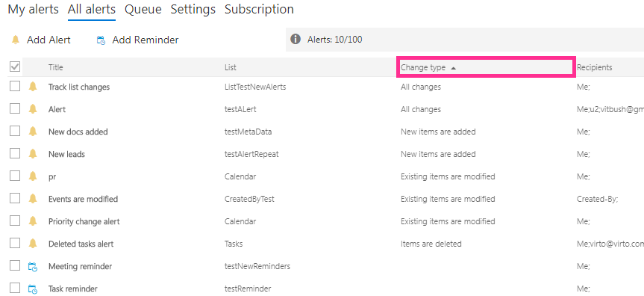Click the testReminder list cell

[x=248, y=289]
